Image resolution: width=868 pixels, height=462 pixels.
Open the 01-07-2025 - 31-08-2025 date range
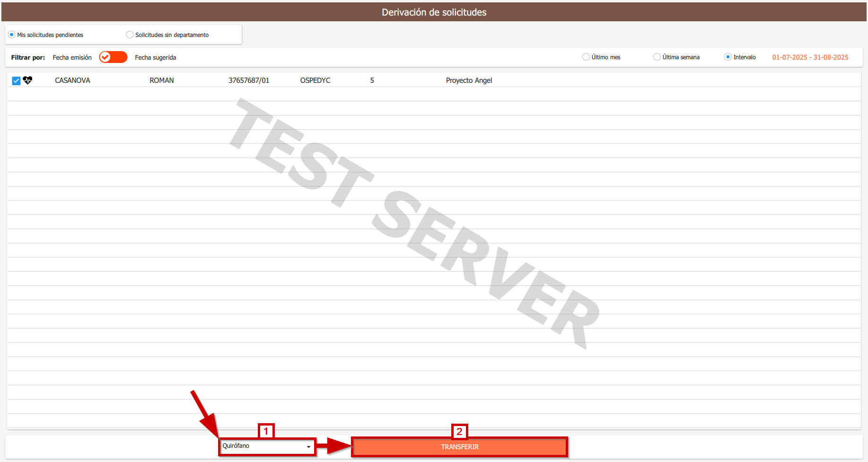(x=810, y=57)
